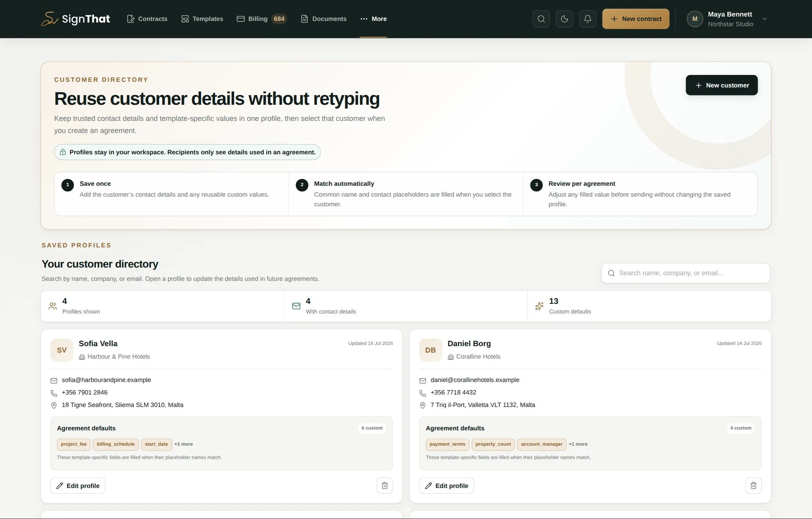
Task: Click location pin beside 7 Triq il-Port address
Action: click(x=423, y=405)
